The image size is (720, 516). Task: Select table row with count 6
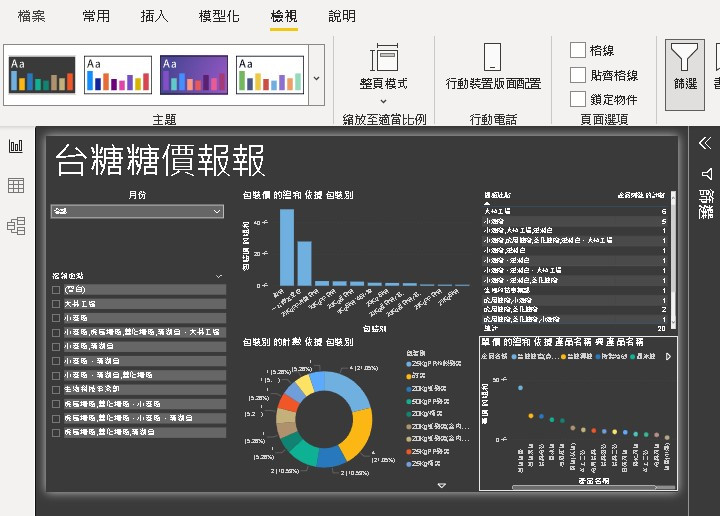point(574,211)
